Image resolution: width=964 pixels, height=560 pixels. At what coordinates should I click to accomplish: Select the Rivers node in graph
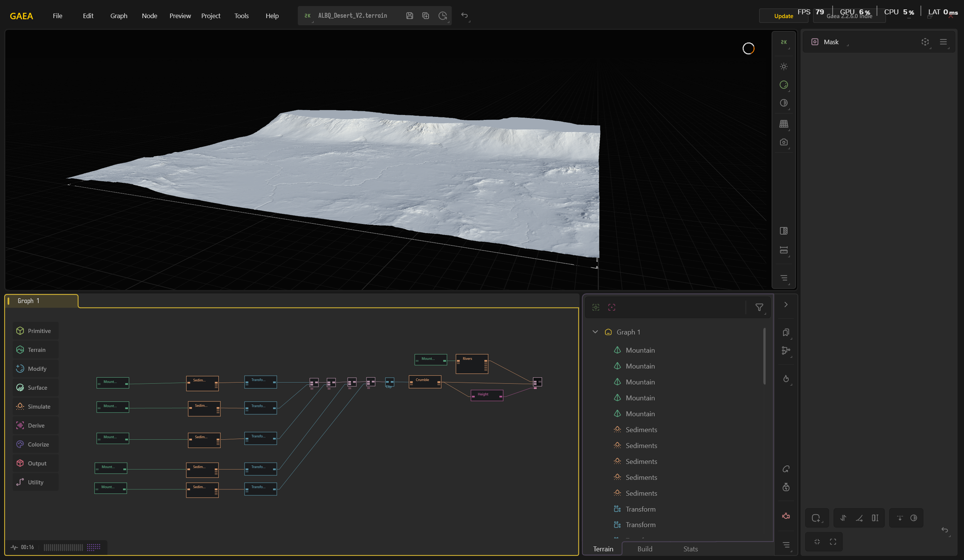472,363
